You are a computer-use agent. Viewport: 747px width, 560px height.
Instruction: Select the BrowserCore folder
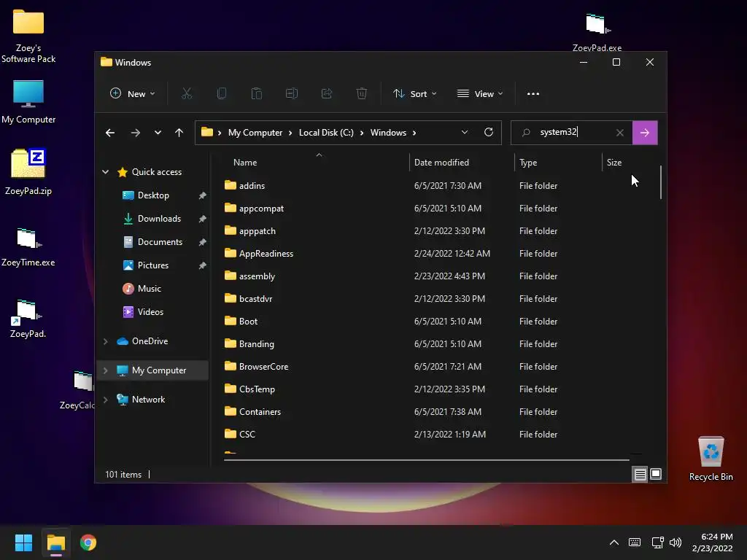pyautogui.click(x=263, y=367)
